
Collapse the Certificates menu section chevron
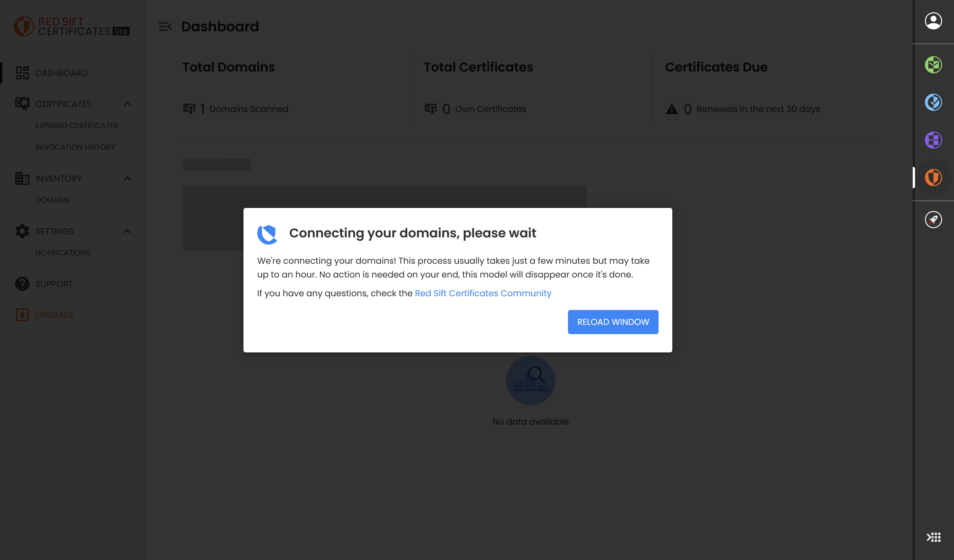pos(127,104)
